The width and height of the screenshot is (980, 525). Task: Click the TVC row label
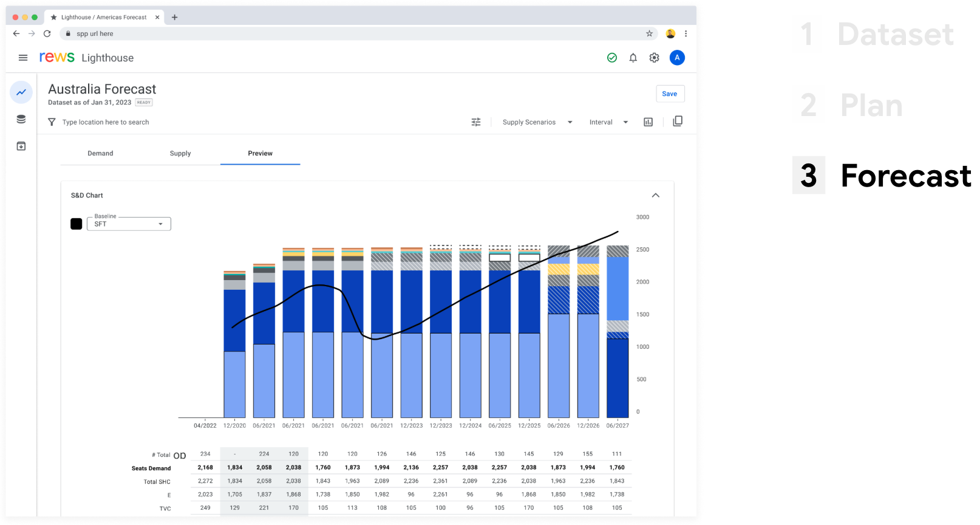click(165, 509)
